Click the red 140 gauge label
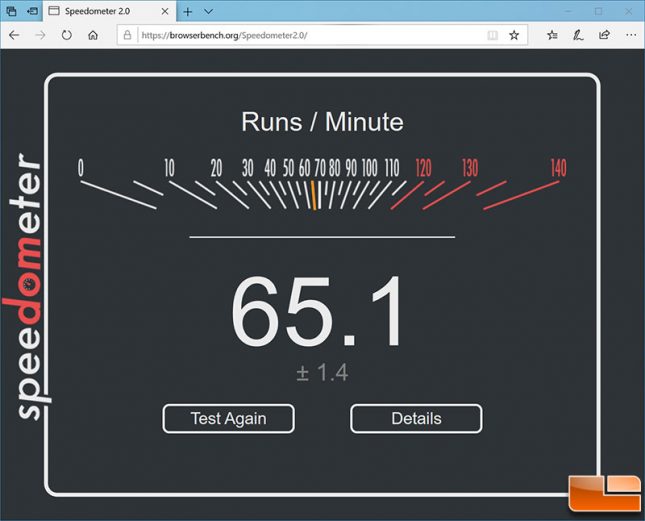Screen dimensions: 645x521 point(559,168)
